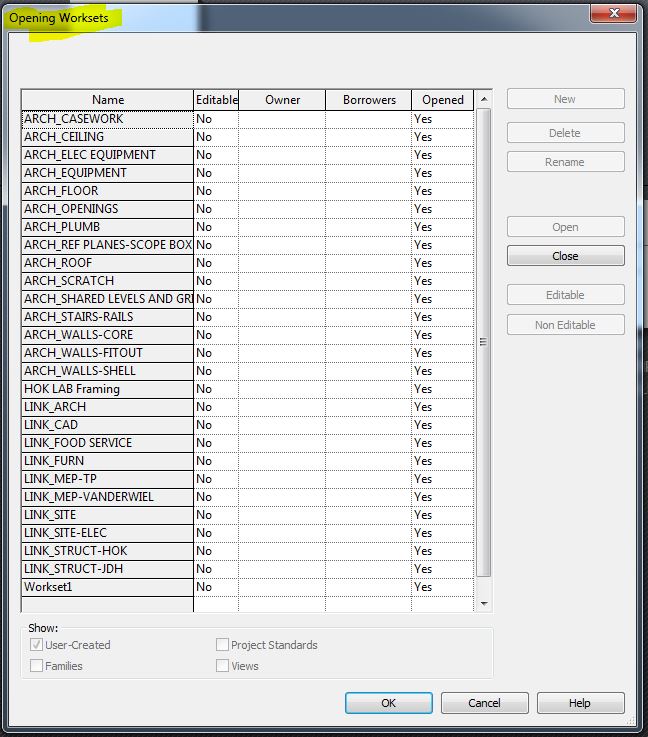Click the Rename workset button
This screenshot has width=648, height=737.
pos(565,162)
